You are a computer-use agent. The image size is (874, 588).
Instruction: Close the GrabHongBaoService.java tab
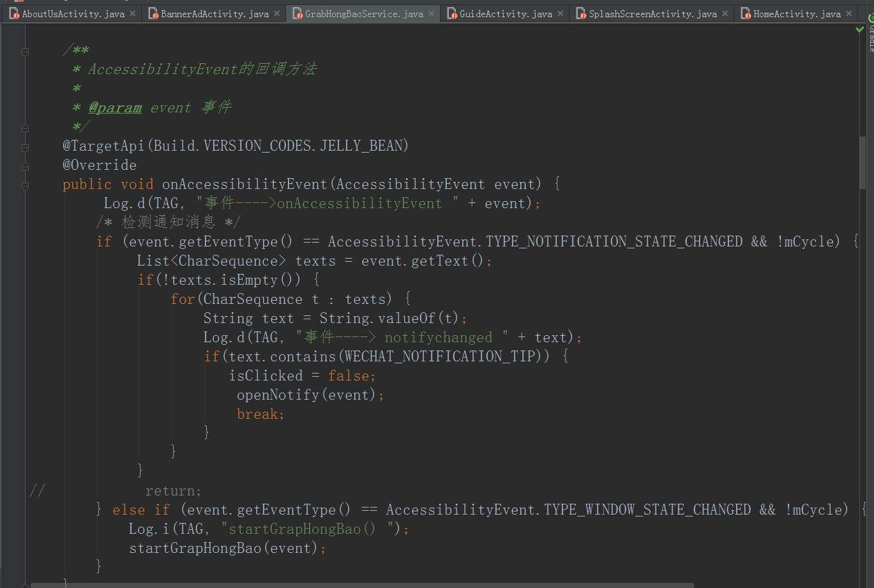(431, 13)
